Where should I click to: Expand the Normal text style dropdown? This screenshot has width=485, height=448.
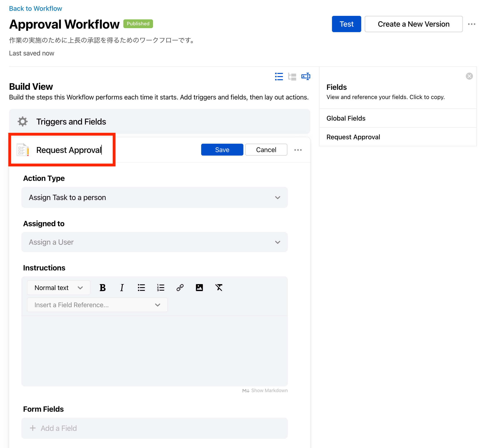59,288
